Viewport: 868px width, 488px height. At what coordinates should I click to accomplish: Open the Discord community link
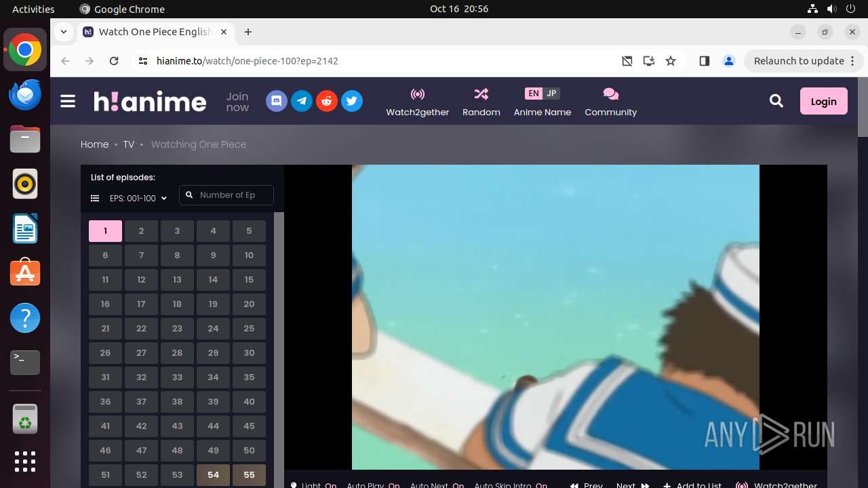[277, 102]
